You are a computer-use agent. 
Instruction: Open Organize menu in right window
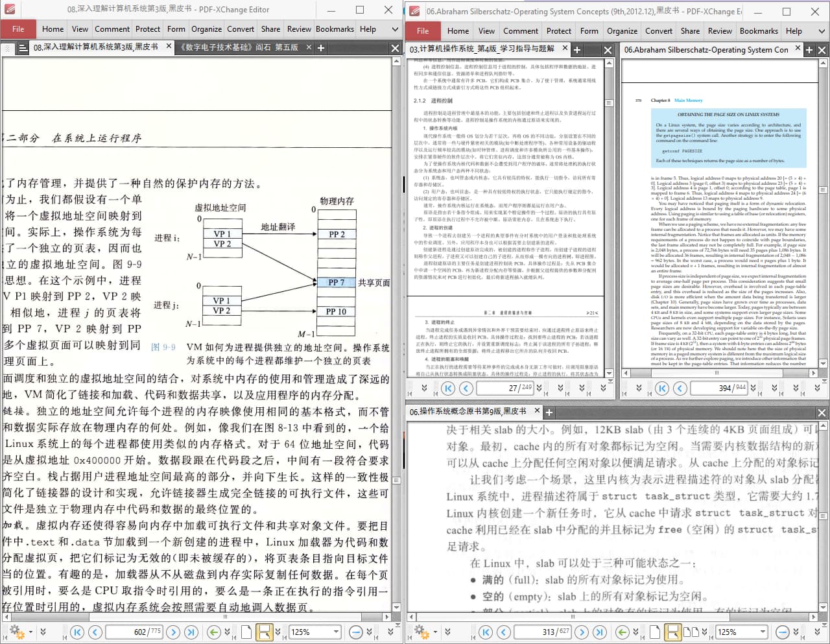[622, 30]
